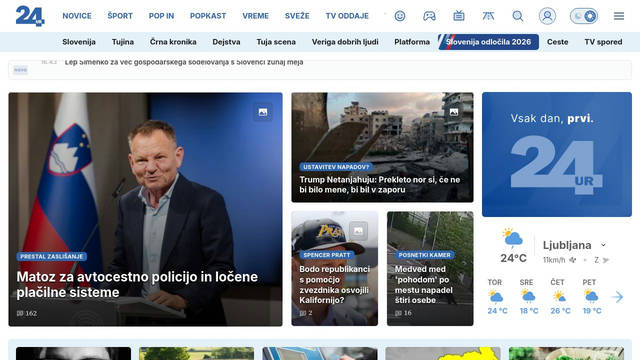Open Matoz za avtocestno policijo headline
This screenshot has width=640, height=360.
point(137,284)
